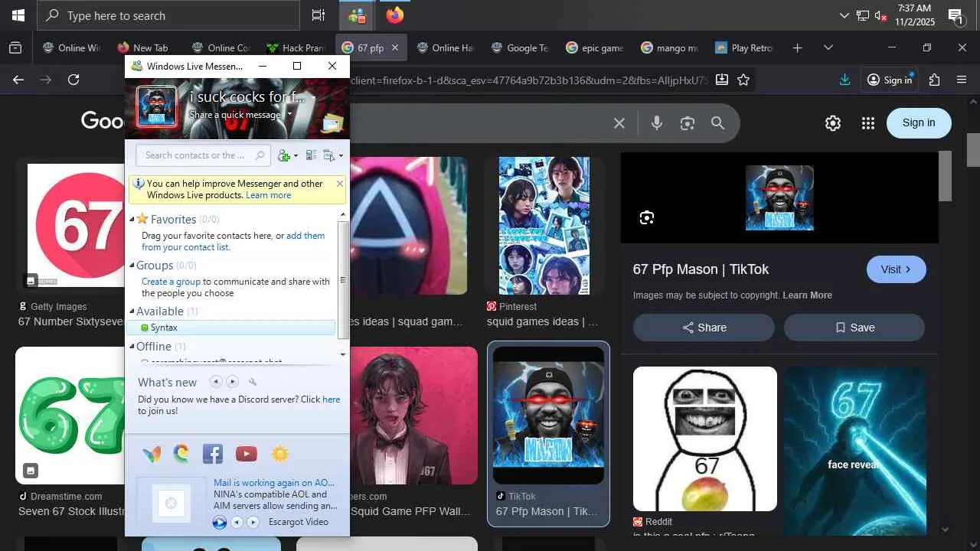Open the list all tabs dropdown
980x551 pixels.
coord(828,47)
